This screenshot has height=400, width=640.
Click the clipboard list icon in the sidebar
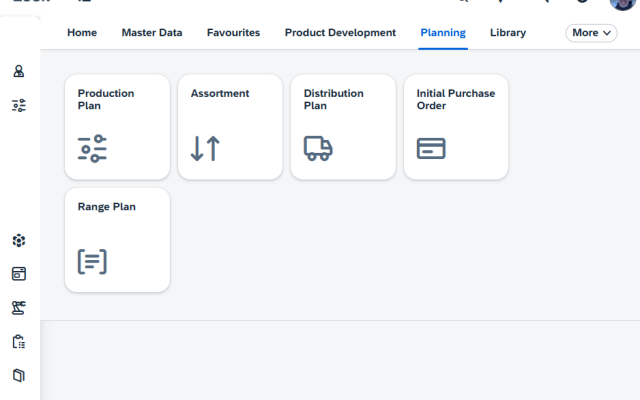pyautogui.click(x=19, y=341)
